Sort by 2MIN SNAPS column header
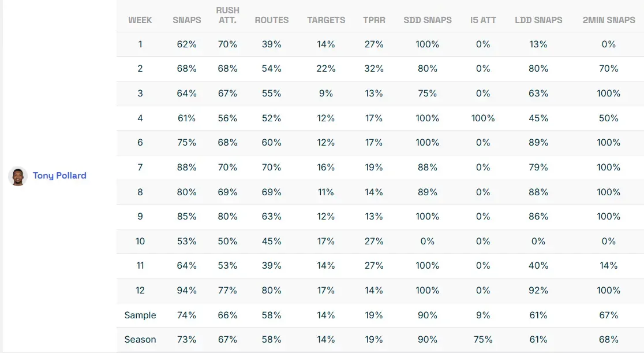Viewport: 644px width, 353px height. (609, 20)
